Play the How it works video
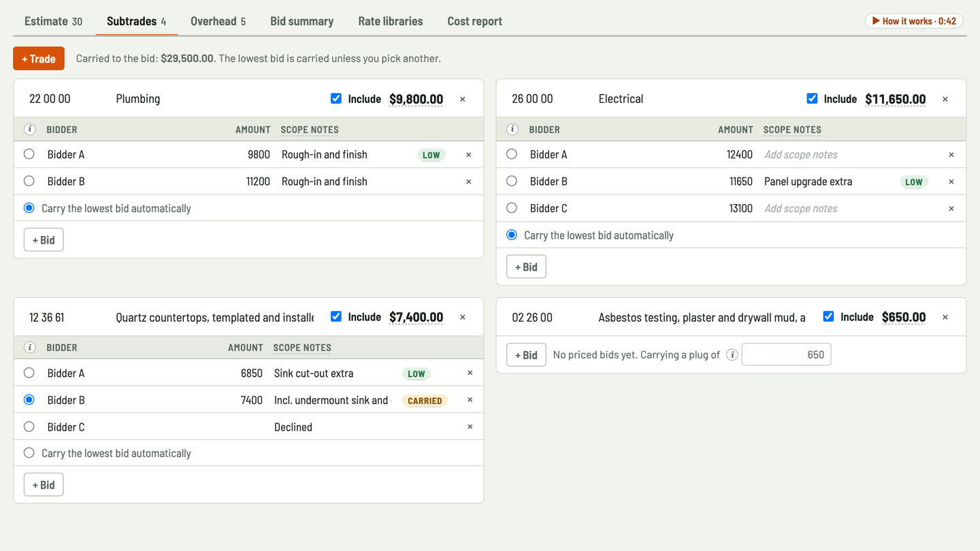Screen dimensions: 980x551 [x=914, y=21]
